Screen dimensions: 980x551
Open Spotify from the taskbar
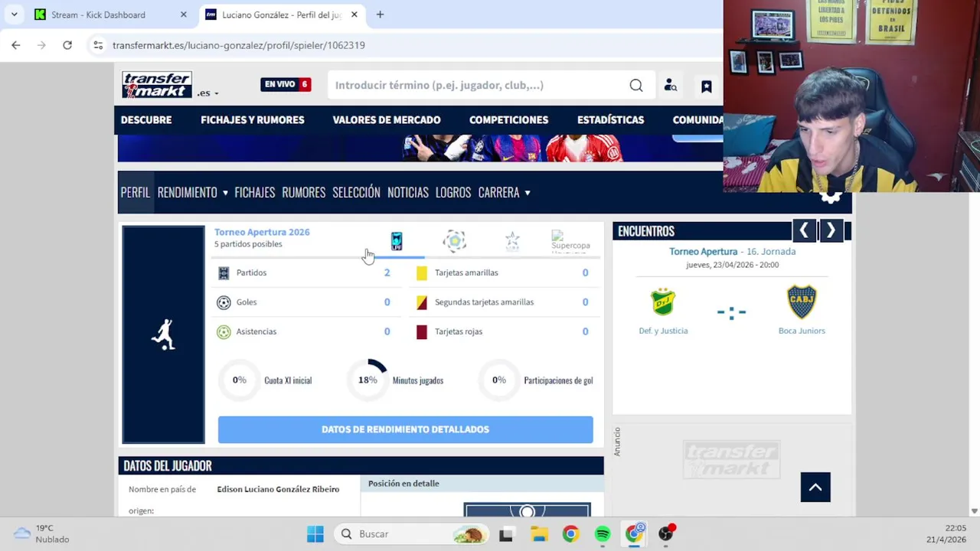(x=603, y=534)
